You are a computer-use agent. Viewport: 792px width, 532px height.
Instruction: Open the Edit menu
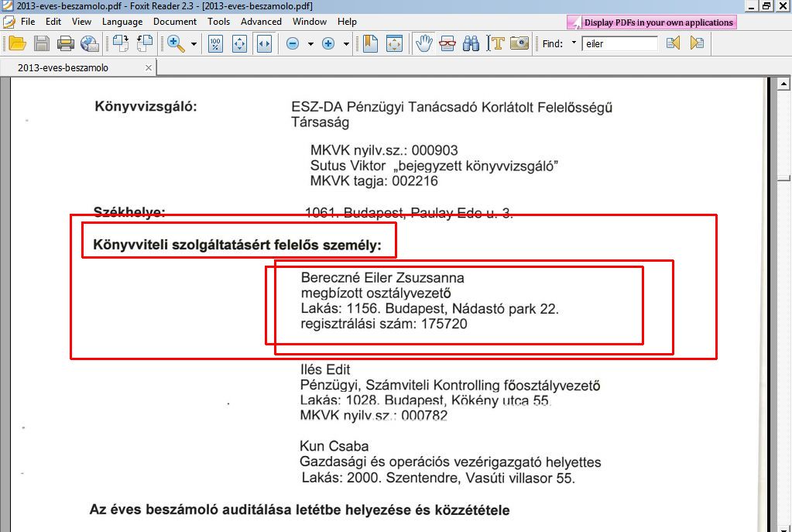53,22
